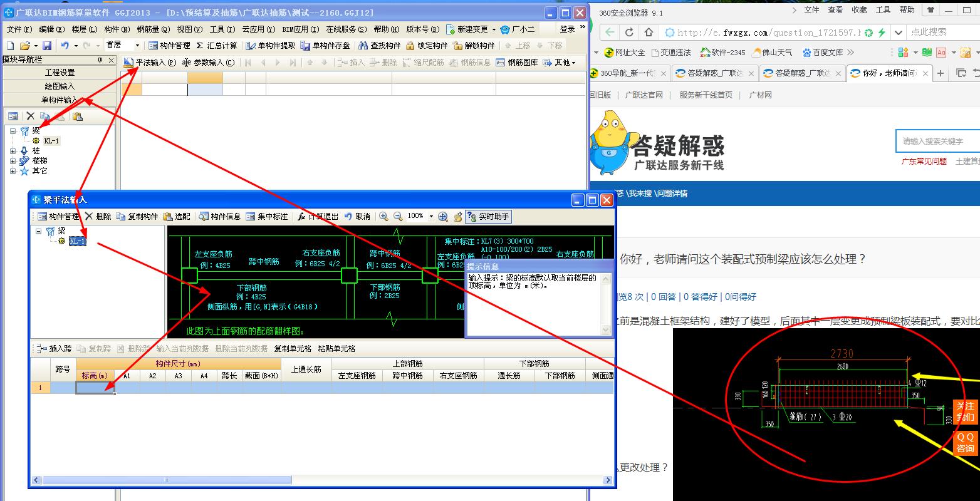
Task: Expand the 楼梯 tree node
Action: (13, 161)
